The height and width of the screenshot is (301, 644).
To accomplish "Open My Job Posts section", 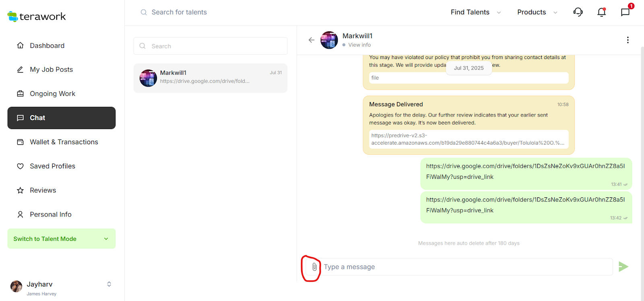I will pos(51,70).
